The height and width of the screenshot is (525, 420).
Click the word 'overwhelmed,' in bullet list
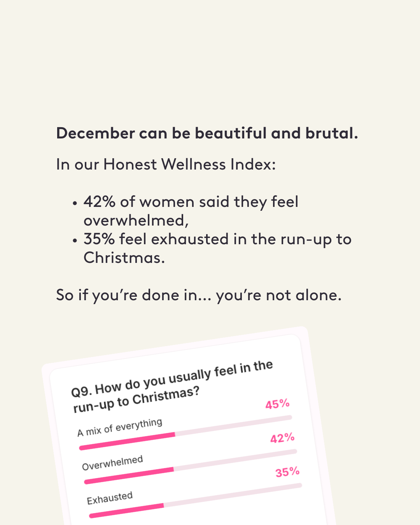point(136,220)
